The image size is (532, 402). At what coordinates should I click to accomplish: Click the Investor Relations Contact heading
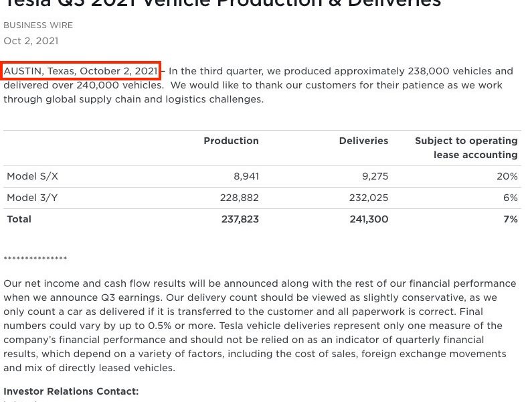point(71,391)
